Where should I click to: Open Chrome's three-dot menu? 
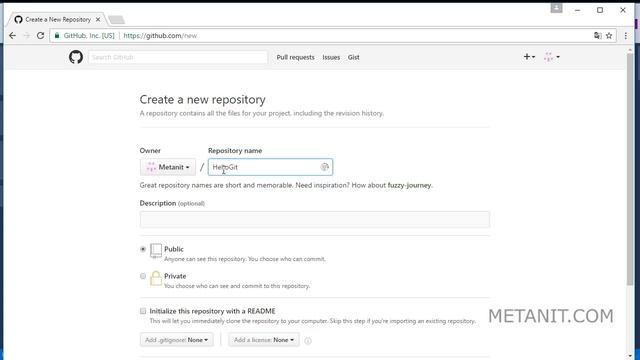pos(626,36)
